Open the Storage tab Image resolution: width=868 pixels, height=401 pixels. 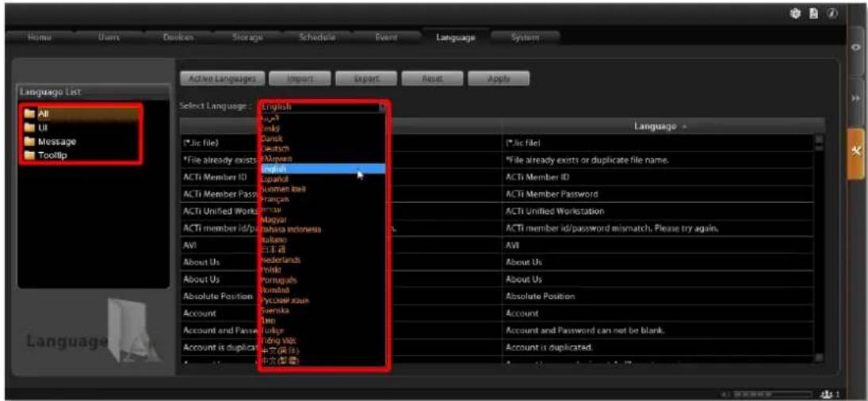247,37
